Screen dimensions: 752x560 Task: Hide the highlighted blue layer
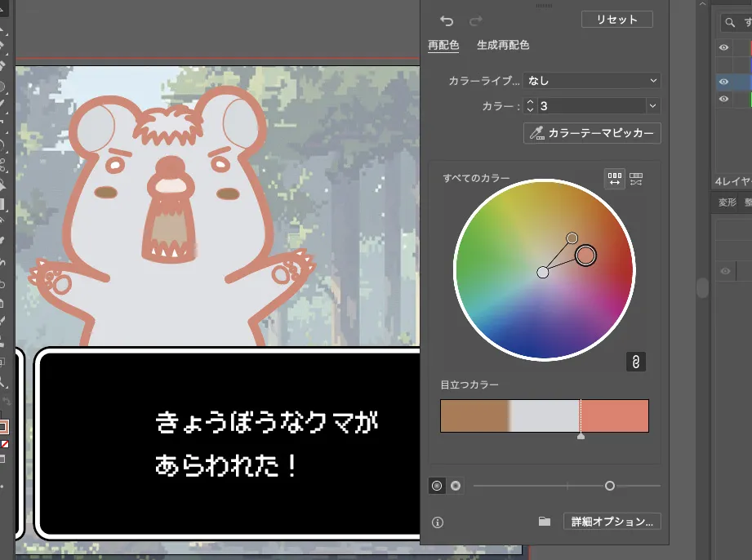pos(723,82)
